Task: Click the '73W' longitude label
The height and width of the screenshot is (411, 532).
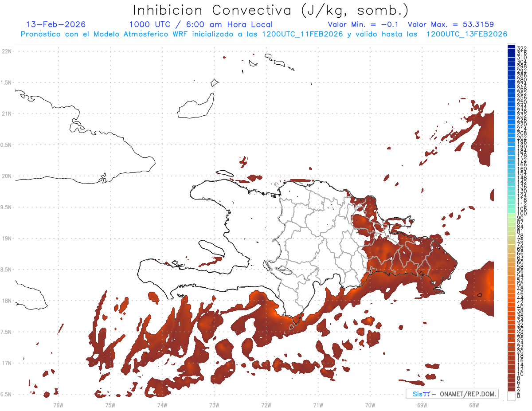Action: 214,405
